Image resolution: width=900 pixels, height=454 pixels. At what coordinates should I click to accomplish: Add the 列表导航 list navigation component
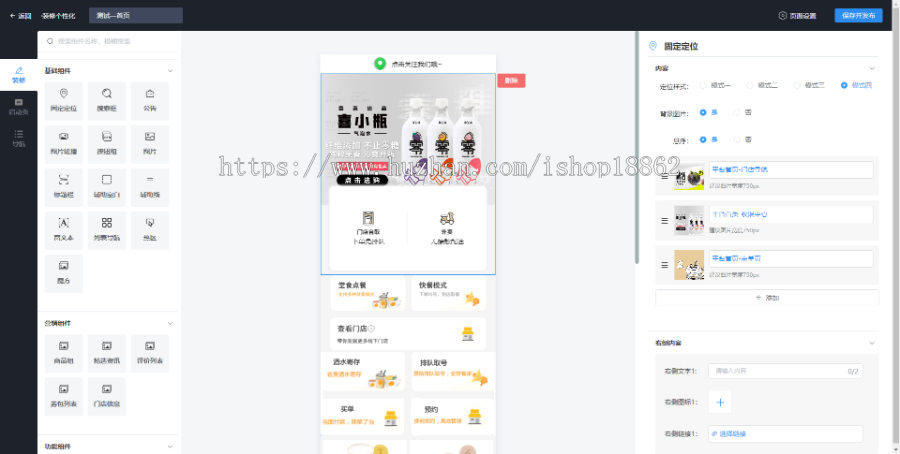(107, 230)
